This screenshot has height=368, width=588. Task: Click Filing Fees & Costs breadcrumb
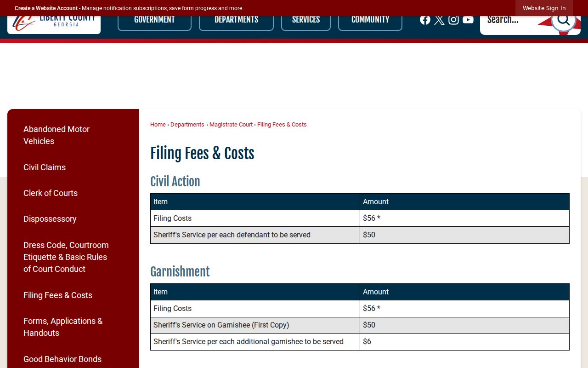click(x=282, y=125)
